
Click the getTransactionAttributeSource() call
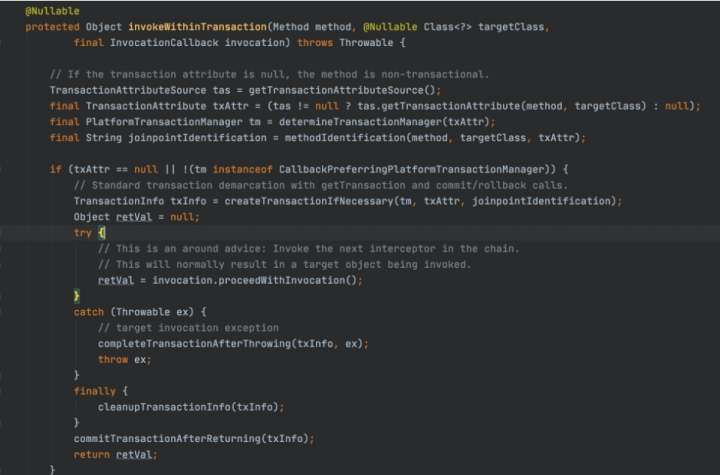tap(344, 90)
